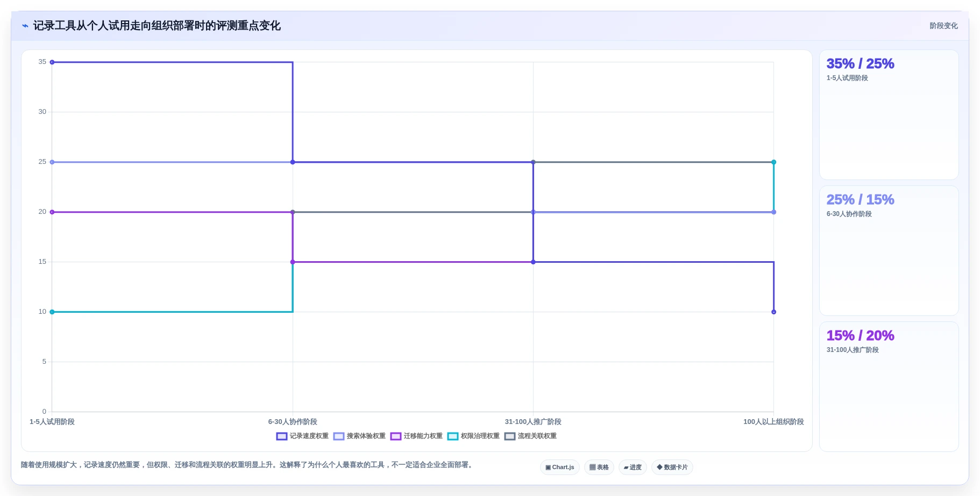980x496 pixels.
Task: Toggle the 流程关联权重 legend item
Action: [530, 436]
